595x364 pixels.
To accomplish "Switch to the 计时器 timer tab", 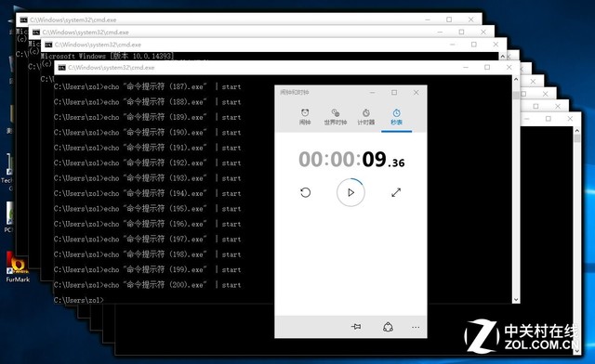I will pyautogui.click(x=365, y=117).
